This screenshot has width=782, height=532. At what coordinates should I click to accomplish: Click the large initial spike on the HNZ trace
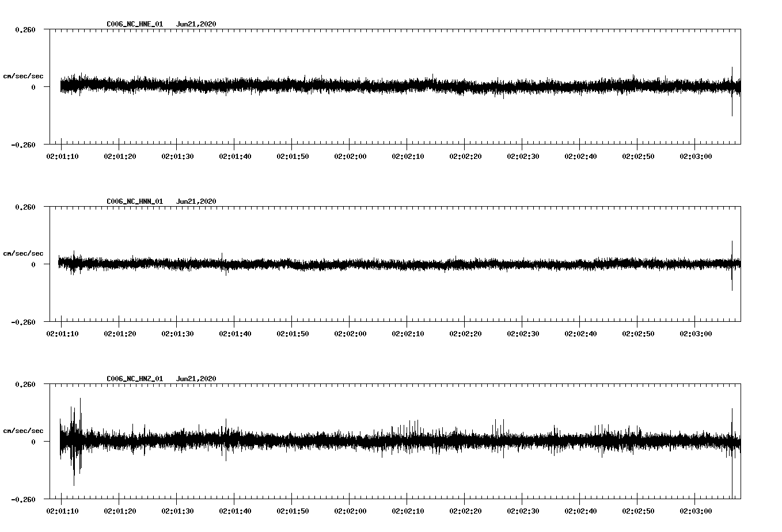coord(75,442)
